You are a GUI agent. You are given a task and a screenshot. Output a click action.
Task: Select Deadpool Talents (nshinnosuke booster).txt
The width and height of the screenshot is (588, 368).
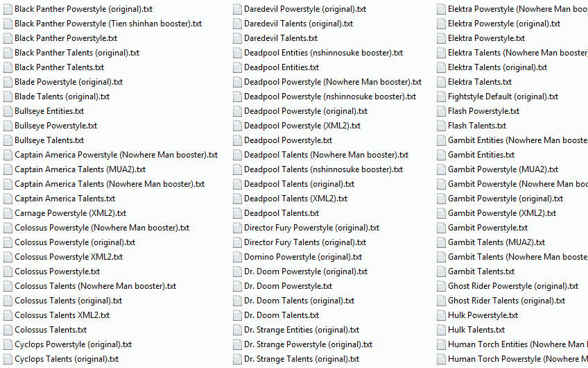point(323,169)
